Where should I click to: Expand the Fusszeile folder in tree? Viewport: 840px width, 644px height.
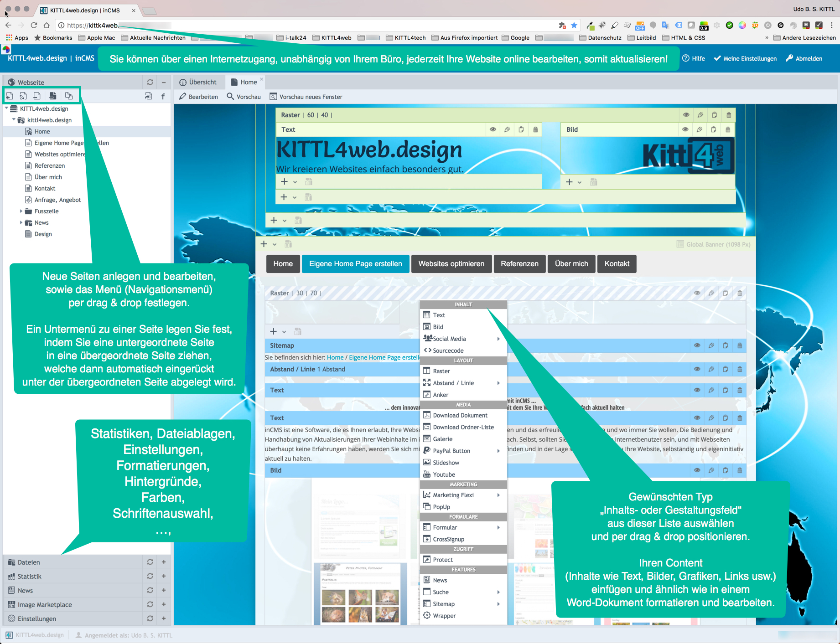point(21,211)
